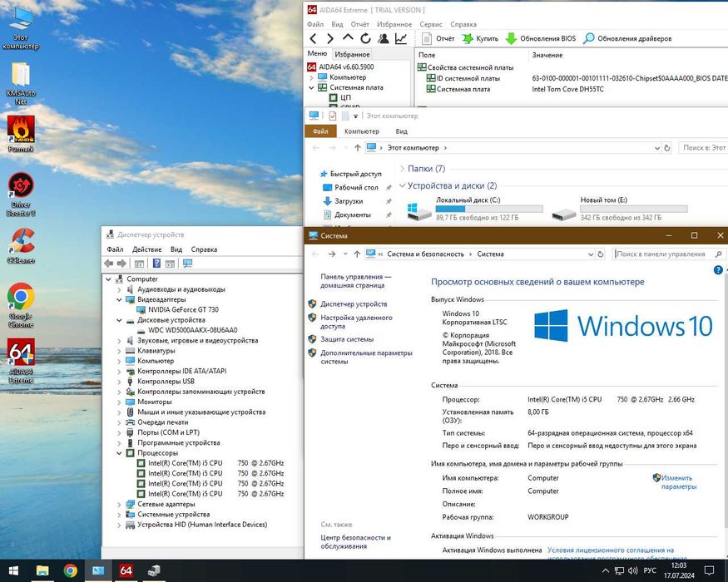Viewport: 728px width, 582px height.
Task: Click Настройка удаленного доступа link
Action: coord(356,322)
